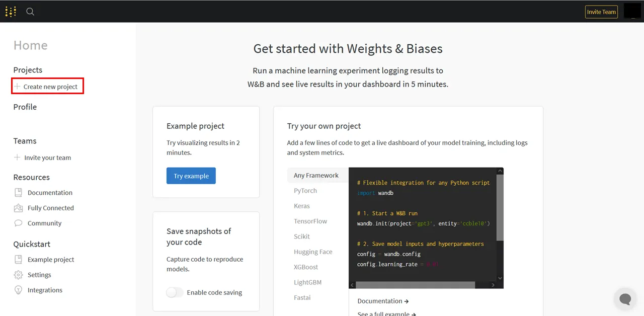
Task: Click the Settings gear icon
Action: click(x=19, y=275)
